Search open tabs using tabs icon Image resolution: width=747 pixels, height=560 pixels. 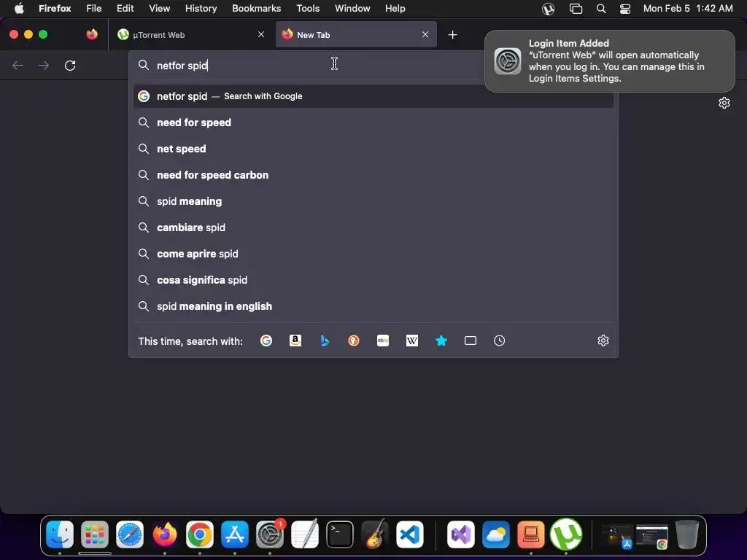(x=471, y=341)
